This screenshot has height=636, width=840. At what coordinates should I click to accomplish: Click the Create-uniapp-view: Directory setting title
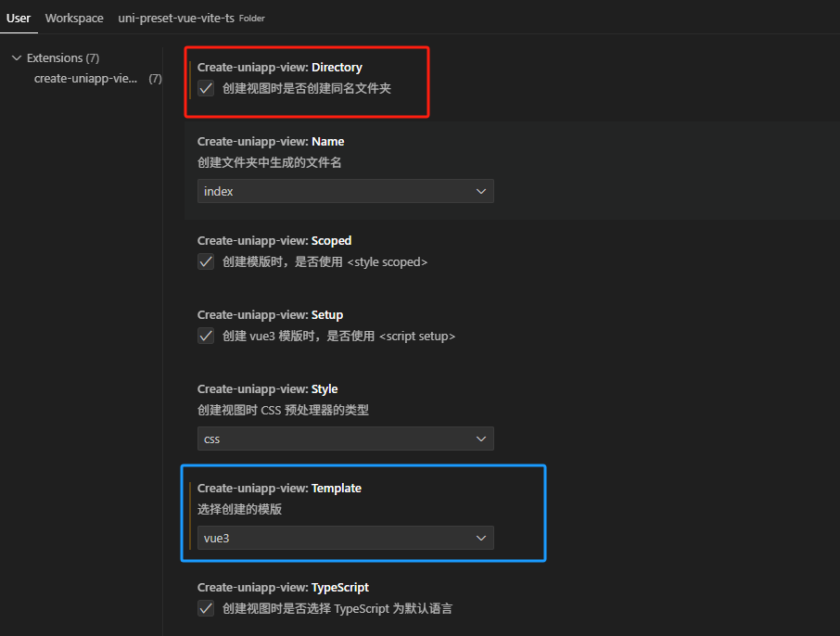[x=280, y=67]
